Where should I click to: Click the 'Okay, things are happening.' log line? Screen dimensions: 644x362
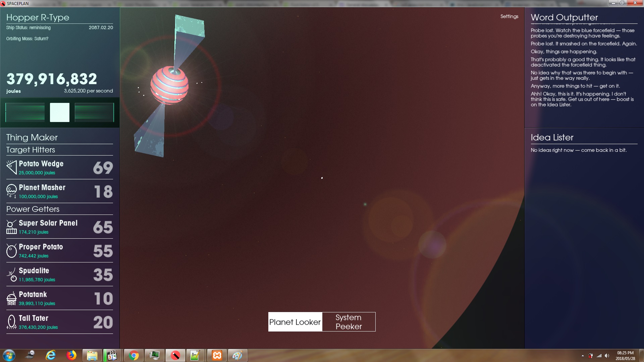(x=564, y=52)
